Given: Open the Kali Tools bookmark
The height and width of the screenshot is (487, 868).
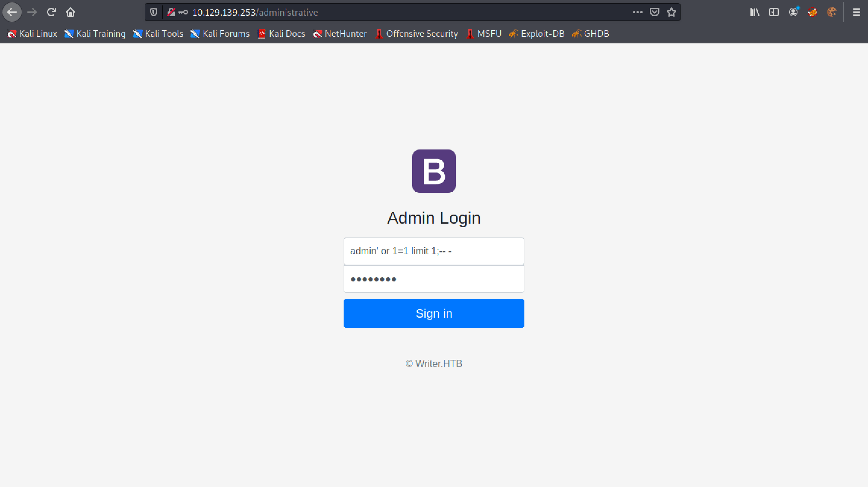Looking at the screenshot, I should coord(158,34).
